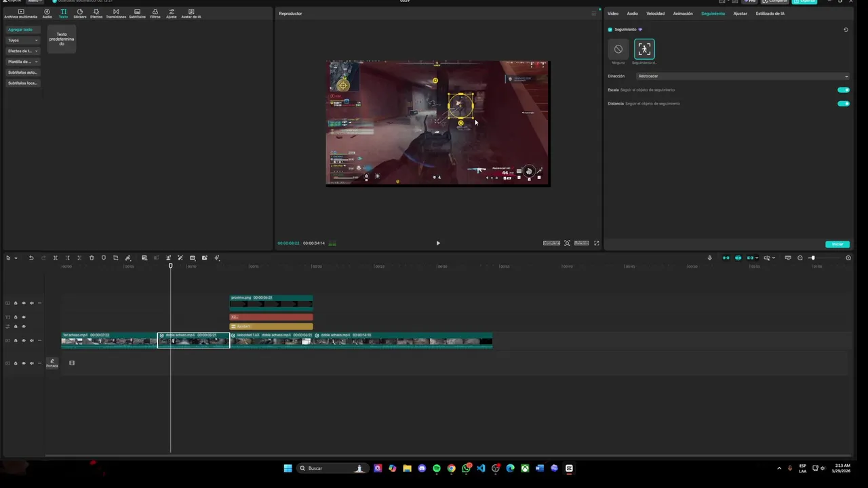The height and width of the screenshot is (488, 868).
Task: Open the Ajuste panel in top toolbar
Action: tap(171, 14)
